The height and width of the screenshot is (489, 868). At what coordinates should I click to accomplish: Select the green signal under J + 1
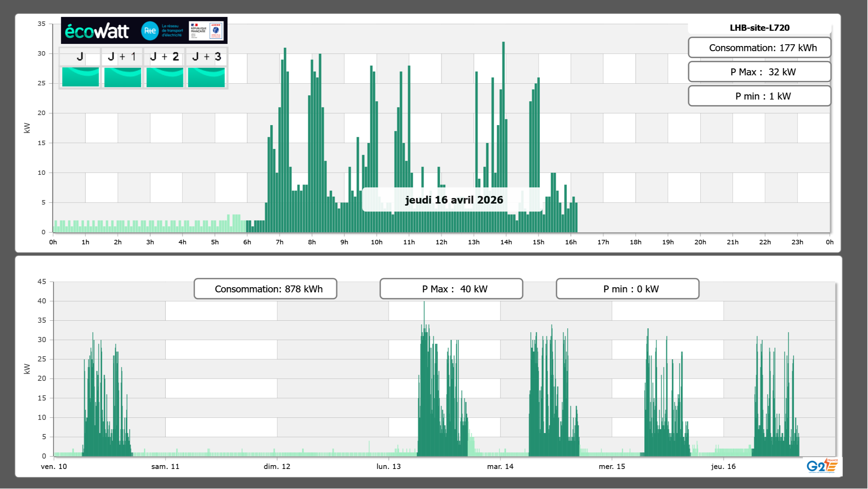click(122, 77)
